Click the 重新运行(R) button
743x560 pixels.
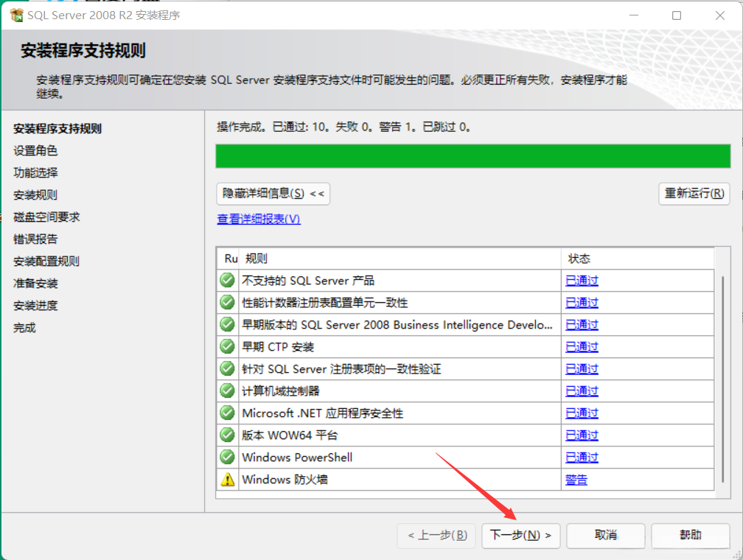[x=694, y=194]
